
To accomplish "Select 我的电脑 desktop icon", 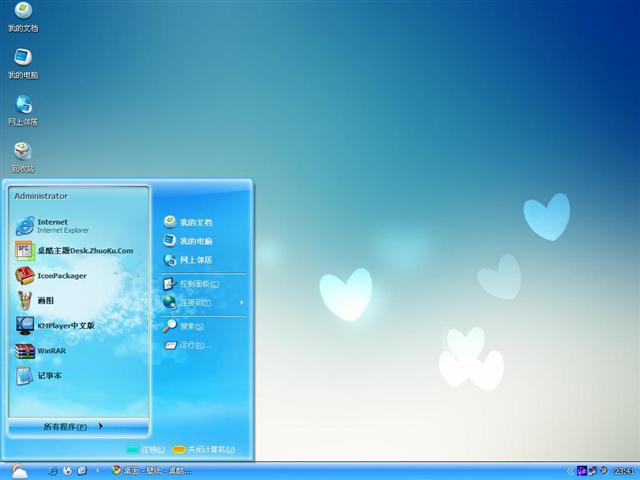I will tap(23, 64).
